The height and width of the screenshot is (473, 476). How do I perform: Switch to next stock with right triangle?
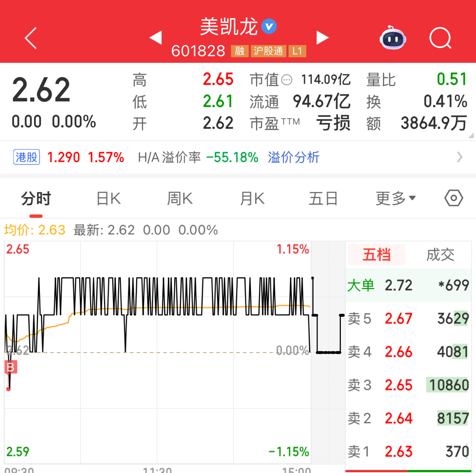click(x=322, y=38)
